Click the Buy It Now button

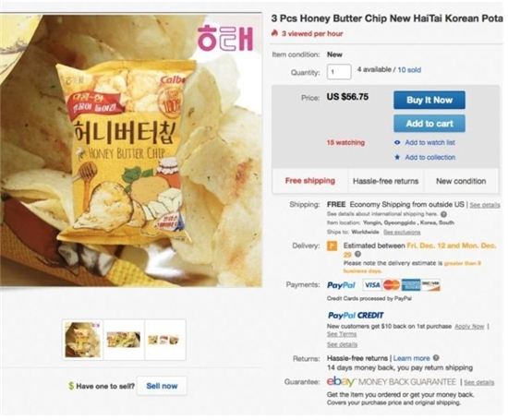429,100
